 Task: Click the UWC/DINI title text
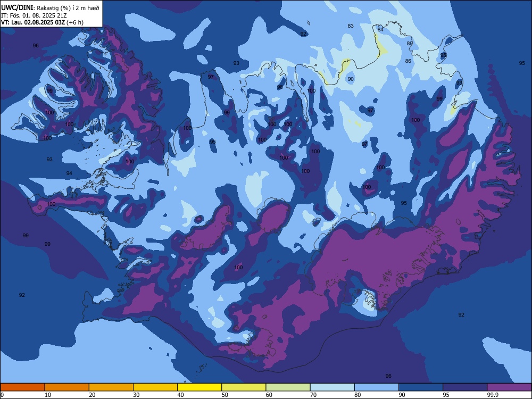click(18, 7)
